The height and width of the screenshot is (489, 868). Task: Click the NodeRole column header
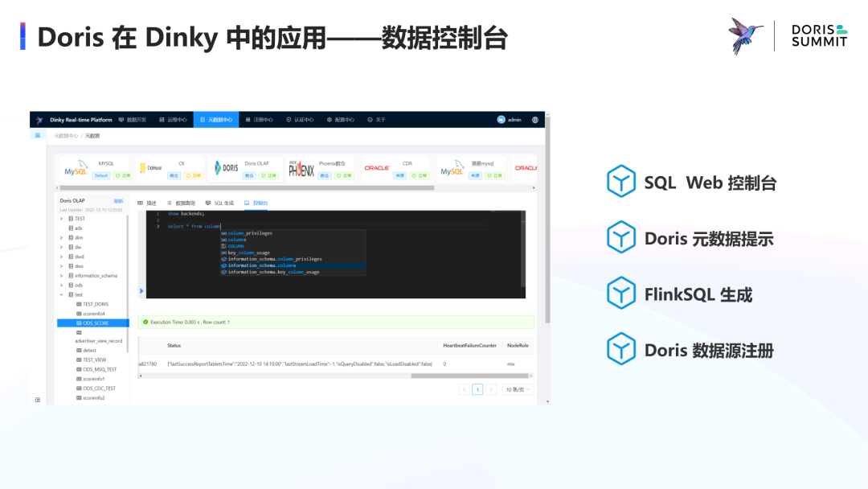[x=518, y=346]
